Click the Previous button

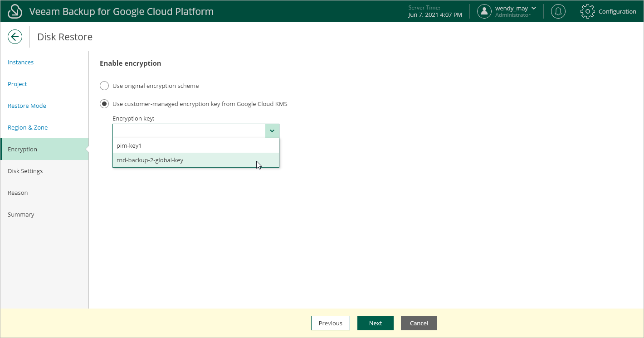coord(331,323)
